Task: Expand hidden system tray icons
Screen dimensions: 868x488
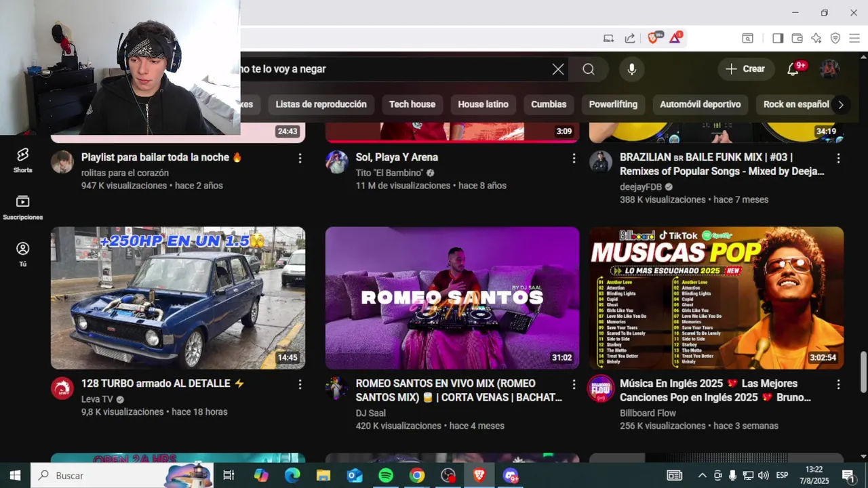Action: (703, 476)
